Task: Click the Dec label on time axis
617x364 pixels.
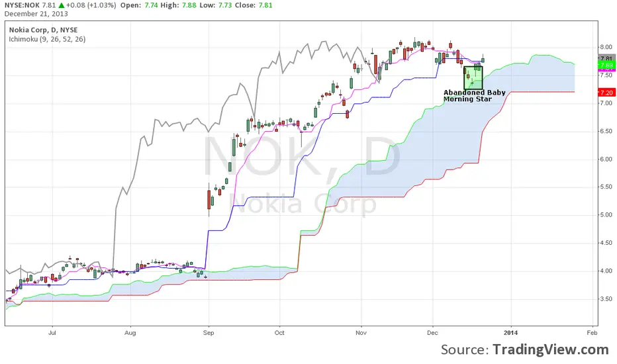Action: (432, 333)
